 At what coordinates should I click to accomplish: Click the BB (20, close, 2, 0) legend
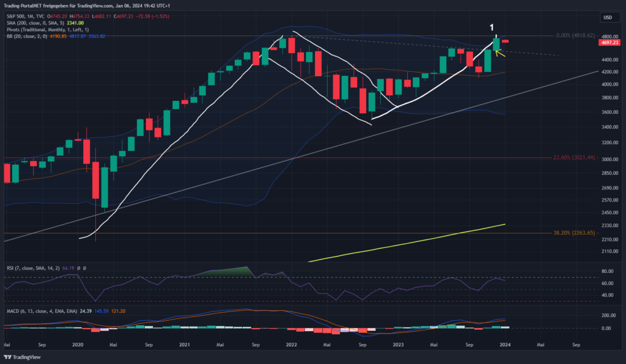[24, 36]
